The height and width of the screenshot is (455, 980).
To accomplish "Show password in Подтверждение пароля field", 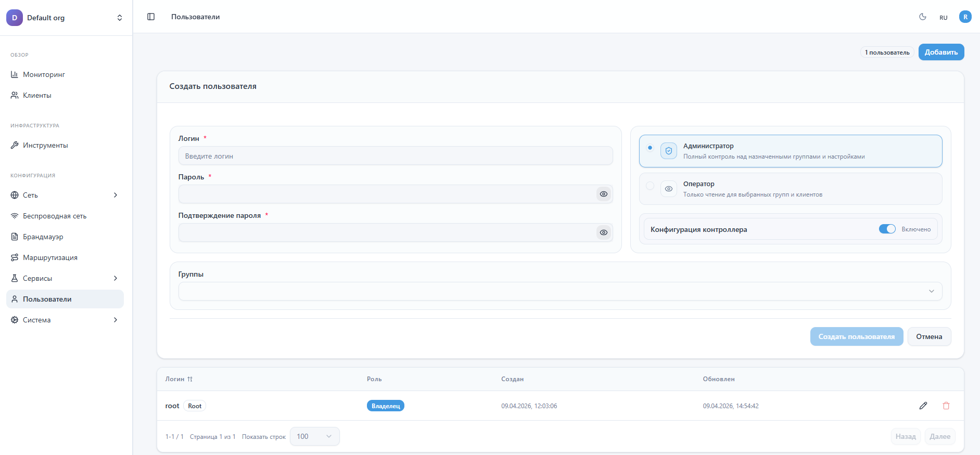I will [x=603, y=232].
